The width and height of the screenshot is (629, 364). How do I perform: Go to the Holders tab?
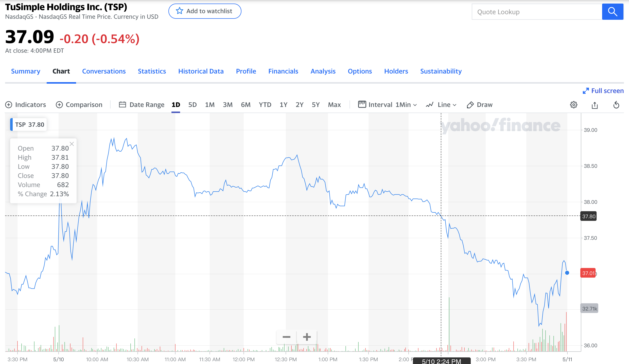396,71
